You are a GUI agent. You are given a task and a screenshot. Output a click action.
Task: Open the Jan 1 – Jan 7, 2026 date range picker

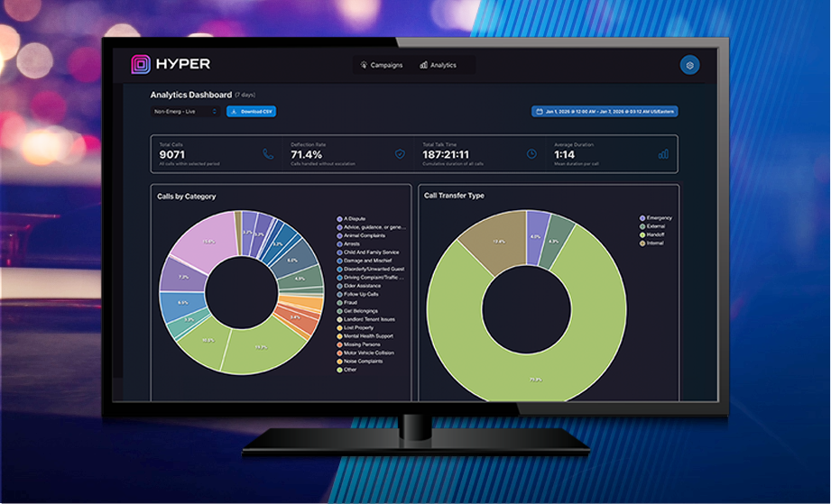[x=605, y=112]
